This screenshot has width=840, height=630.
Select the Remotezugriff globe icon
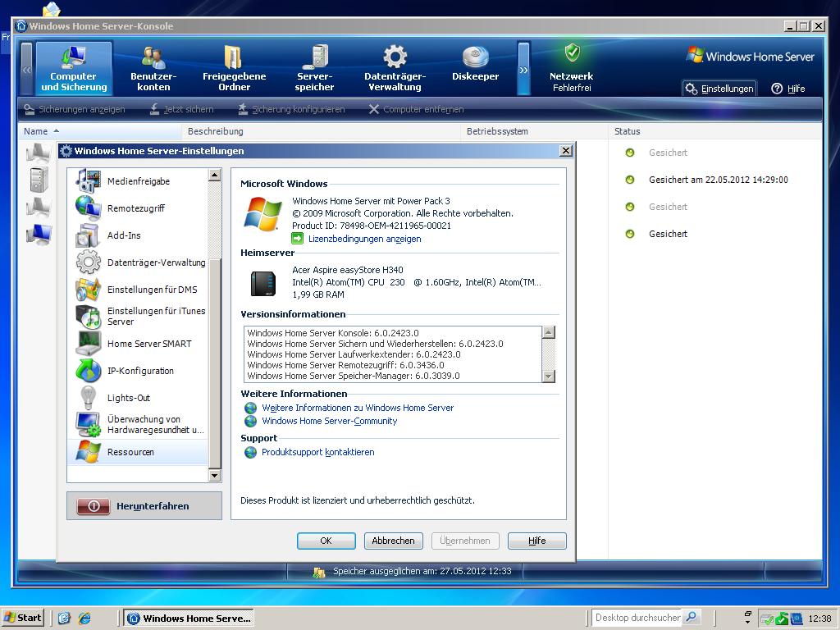(x=88, y=208)
